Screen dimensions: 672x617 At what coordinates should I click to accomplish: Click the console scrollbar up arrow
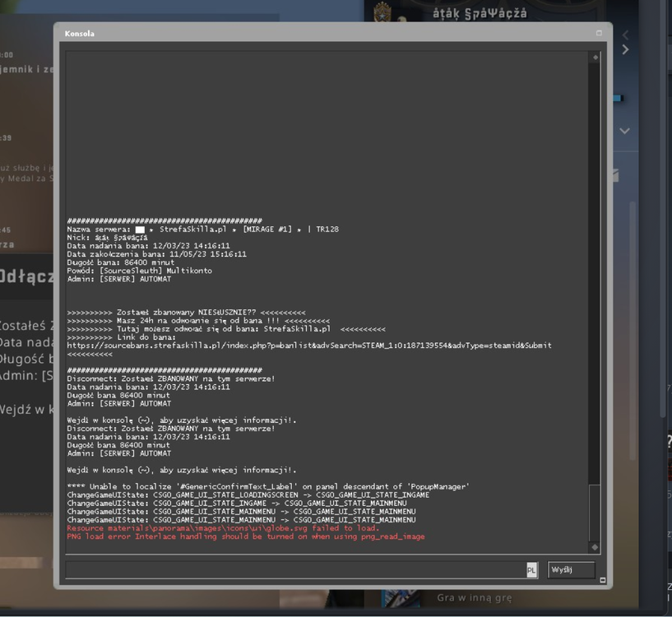pyautogui.click(x=595, y=57)
